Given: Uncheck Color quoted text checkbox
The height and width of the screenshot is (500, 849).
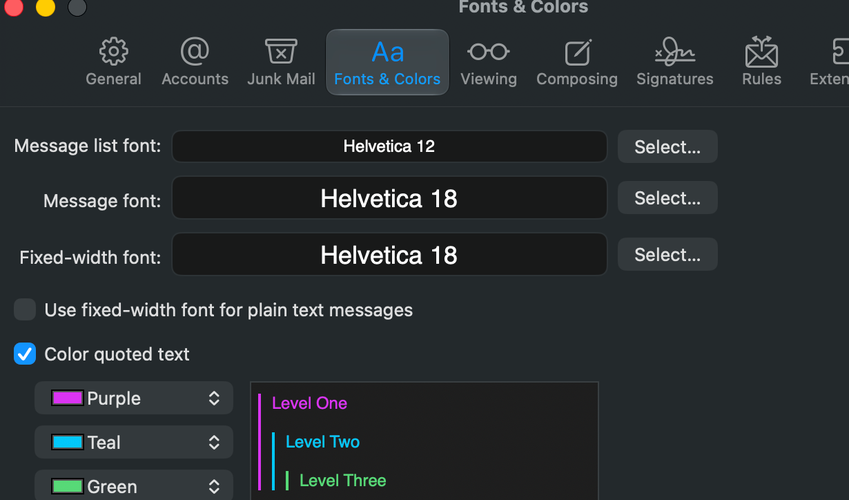Looking at the screenshot, I should [x=25, y=354].
